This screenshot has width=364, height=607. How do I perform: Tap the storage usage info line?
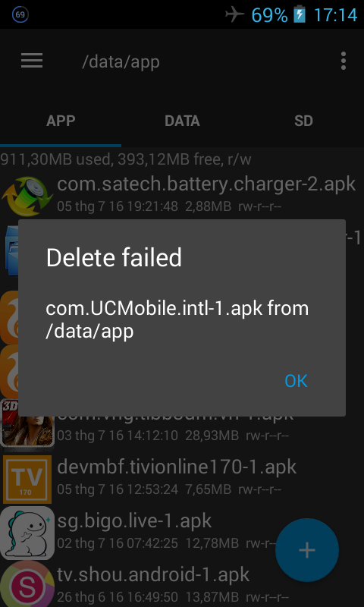[x=126, y=159]
